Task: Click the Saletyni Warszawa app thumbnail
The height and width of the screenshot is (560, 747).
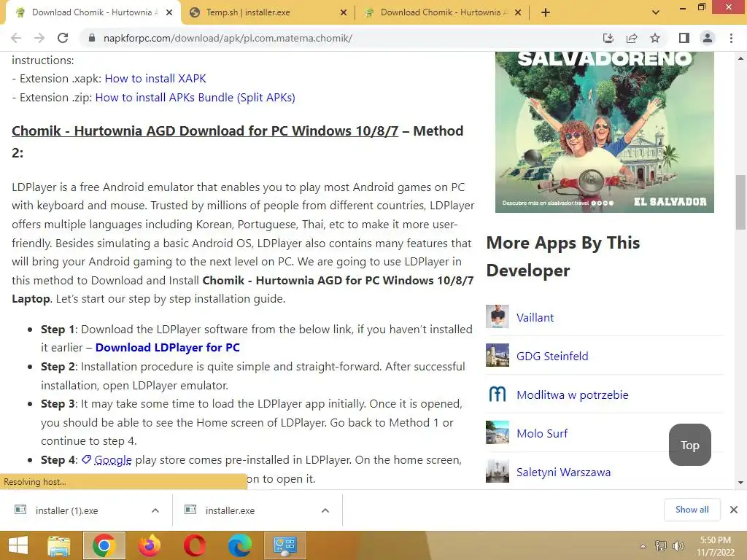Action: [498, 471]
